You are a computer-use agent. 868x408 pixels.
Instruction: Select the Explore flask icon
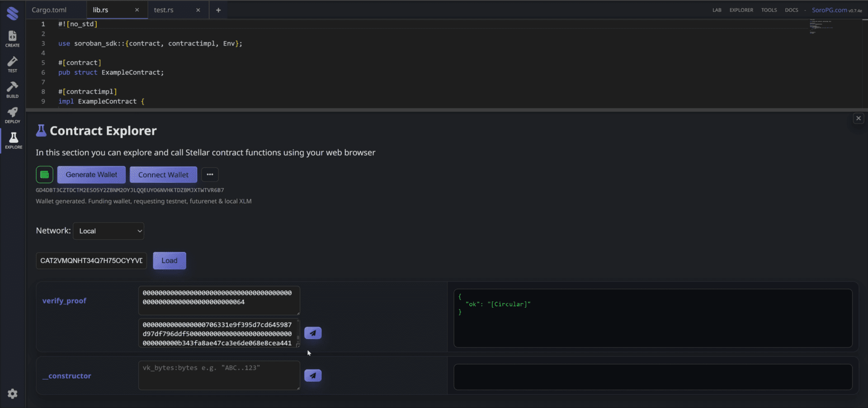click(x=13, y=141)
